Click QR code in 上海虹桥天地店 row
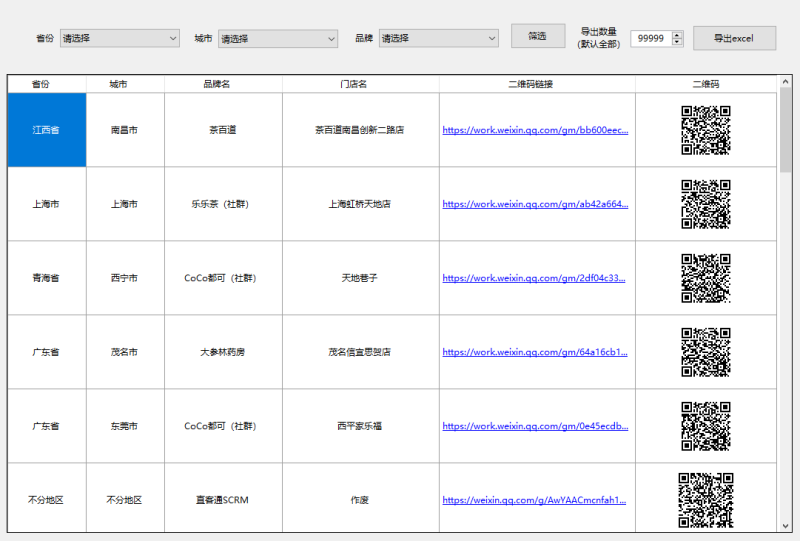The image size is (800, 541). pyautogui.click(x=706, y=204)
